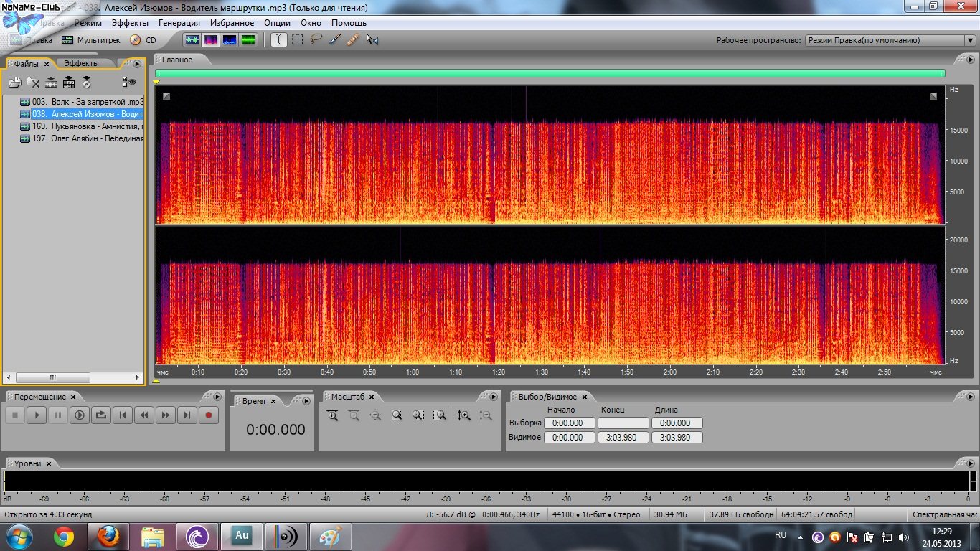The width and height of the screenshot is (980, 551).
Task: Open the Окно menu
Action: pos(311,23)
